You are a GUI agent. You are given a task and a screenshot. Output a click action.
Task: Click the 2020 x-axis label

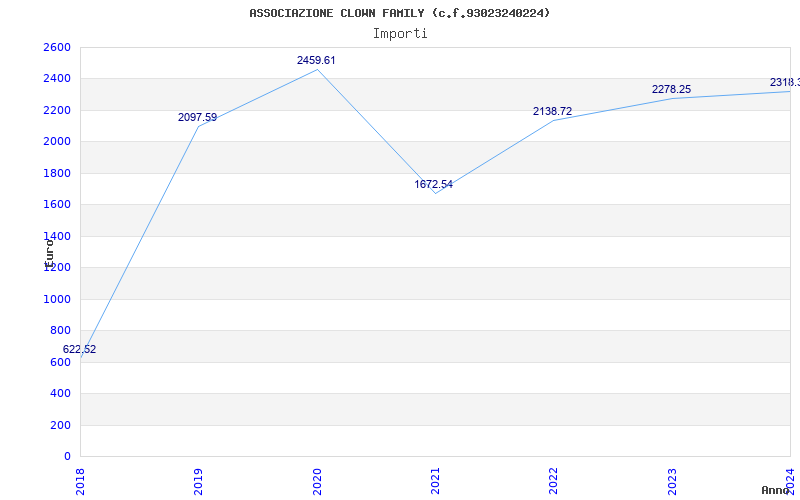coord(317,481)
